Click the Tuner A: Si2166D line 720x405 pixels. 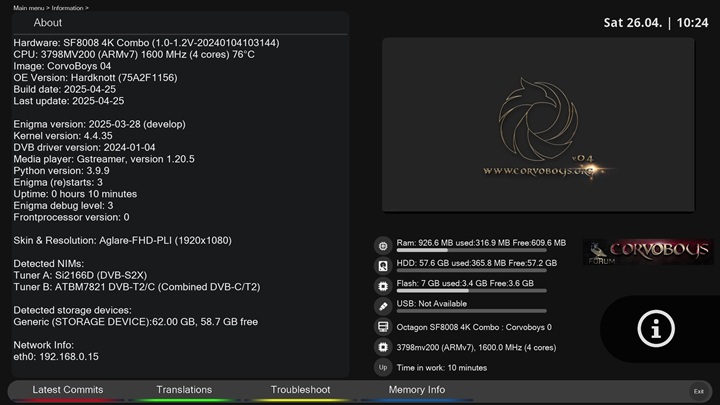click(x=80, y=276)
